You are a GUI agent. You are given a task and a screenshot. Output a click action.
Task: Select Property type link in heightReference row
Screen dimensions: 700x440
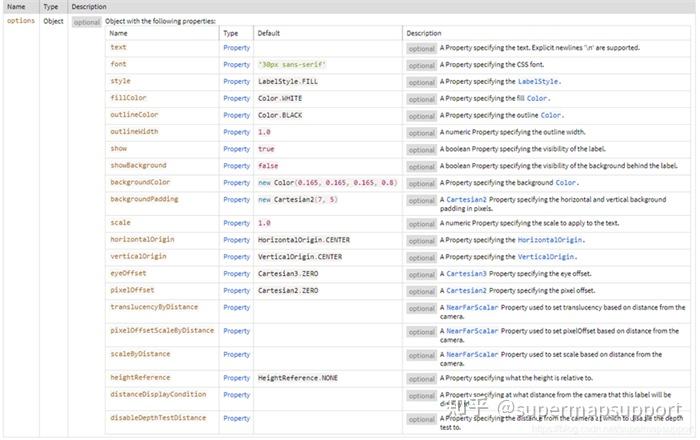tap(236, 378)
